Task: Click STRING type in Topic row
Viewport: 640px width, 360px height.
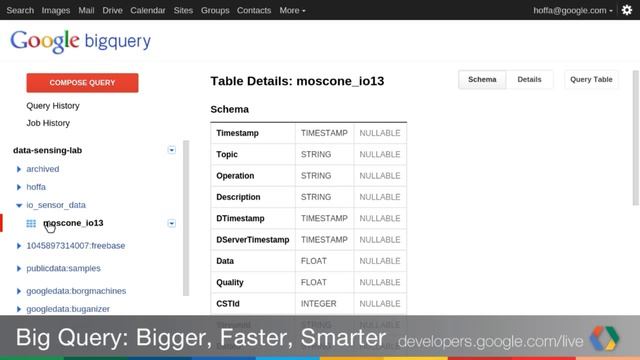Action: click(316, 154)
